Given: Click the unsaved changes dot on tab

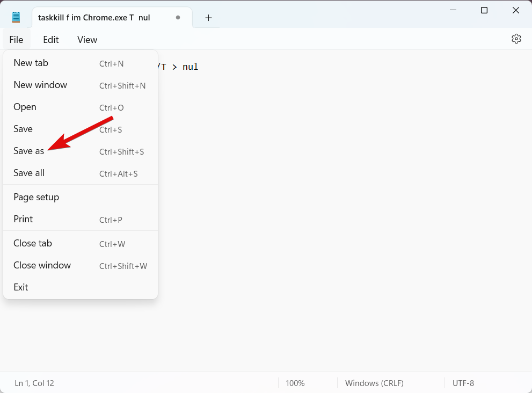Looking at the screenshot, I should pos(178,18).
